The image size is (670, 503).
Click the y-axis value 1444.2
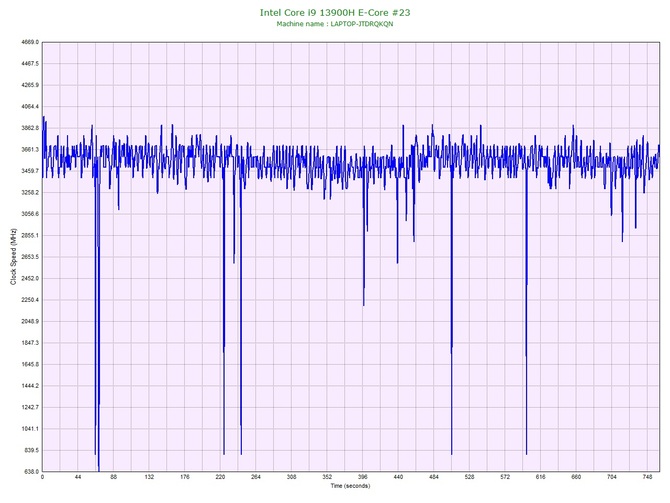click(30, 386)
